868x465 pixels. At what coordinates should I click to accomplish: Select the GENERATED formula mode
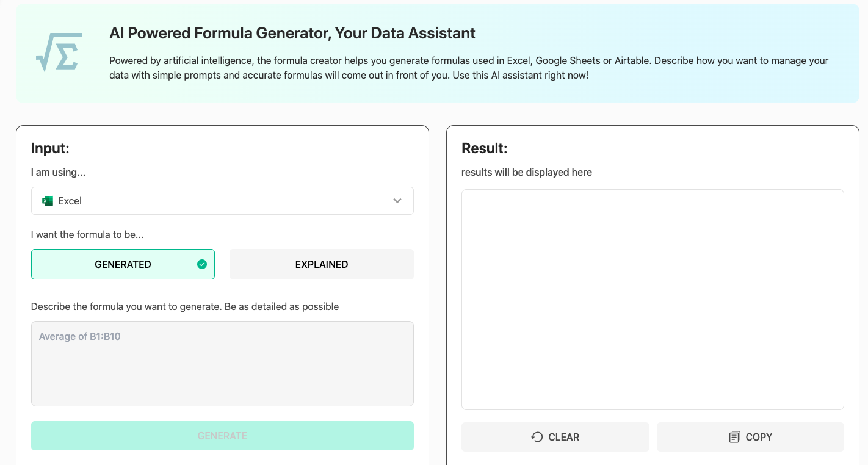(x=123, y=264)
